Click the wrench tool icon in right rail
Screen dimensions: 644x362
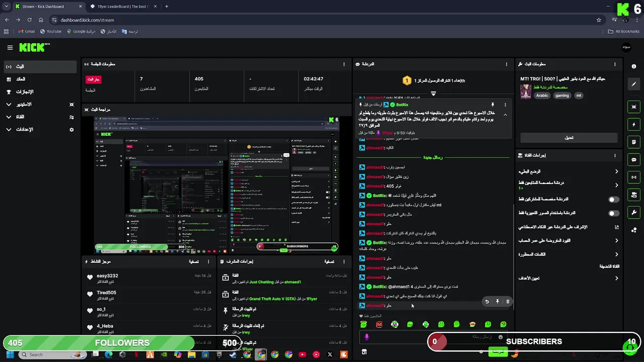[x=634, y=212]
